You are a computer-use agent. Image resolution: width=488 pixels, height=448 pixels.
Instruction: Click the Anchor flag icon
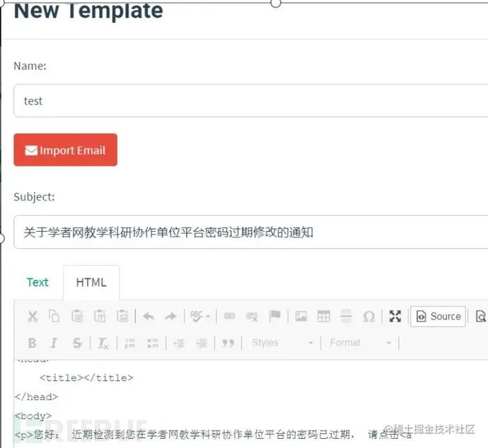point(275,316)
